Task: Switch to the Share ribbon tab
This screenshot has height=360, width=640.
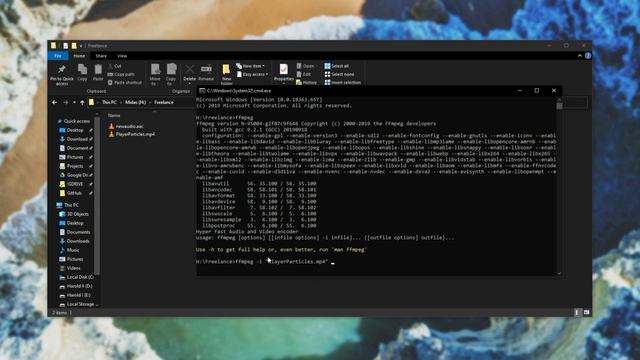Action: (101, 56)
